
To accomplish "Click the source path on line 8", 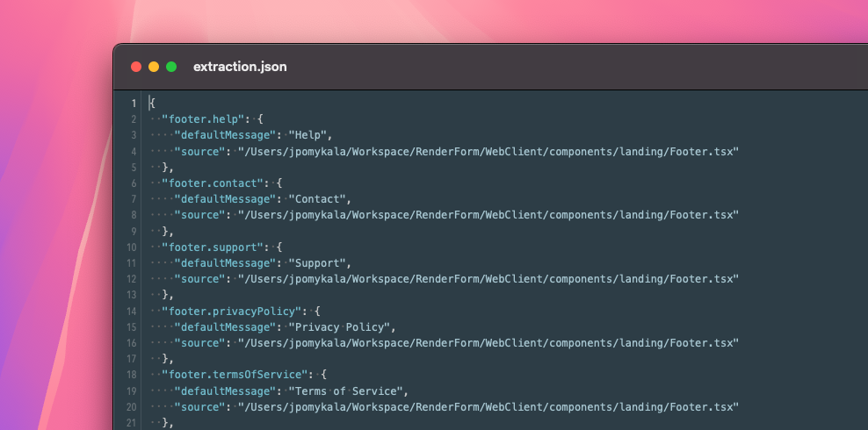I will 488,215.
